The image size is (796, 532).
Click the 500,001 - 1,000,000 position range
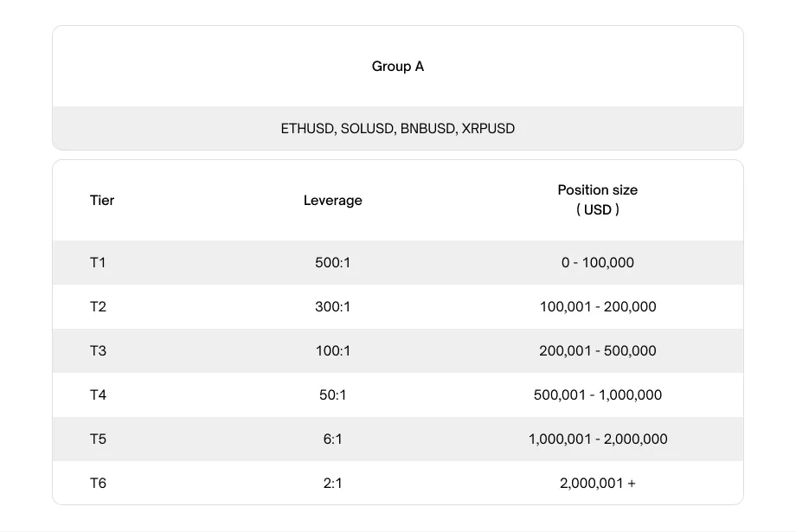[x=598, y=395]
